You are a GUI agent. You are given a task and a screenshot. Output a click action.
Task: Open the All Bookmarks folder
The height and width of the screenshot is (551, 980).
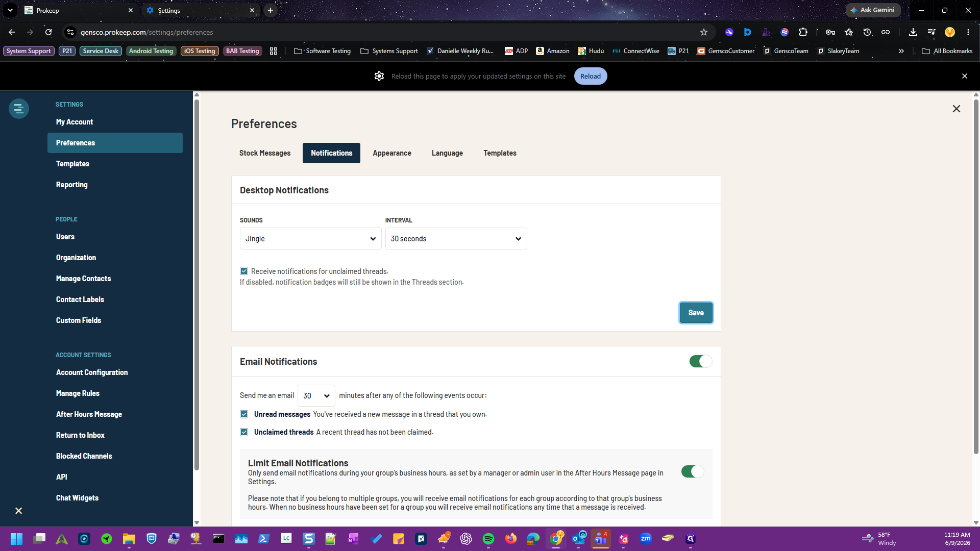point(947,51)
